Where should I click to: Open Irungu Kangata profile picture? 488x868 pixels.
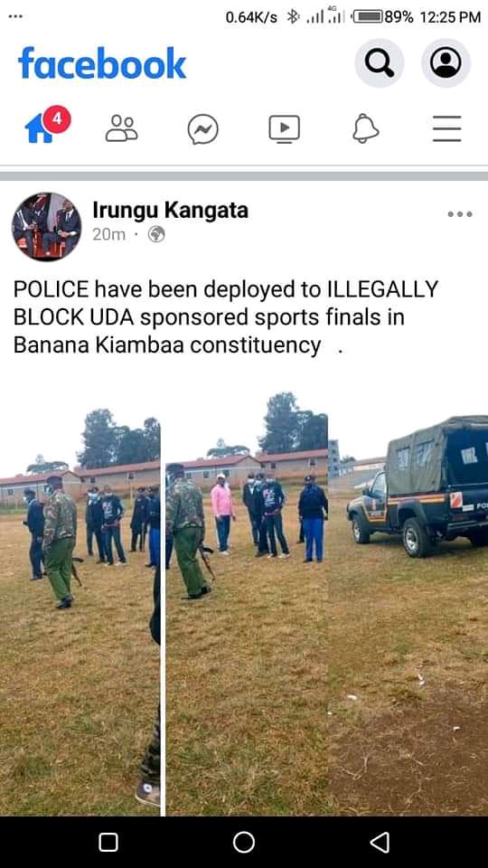click(x=46, y=226)
